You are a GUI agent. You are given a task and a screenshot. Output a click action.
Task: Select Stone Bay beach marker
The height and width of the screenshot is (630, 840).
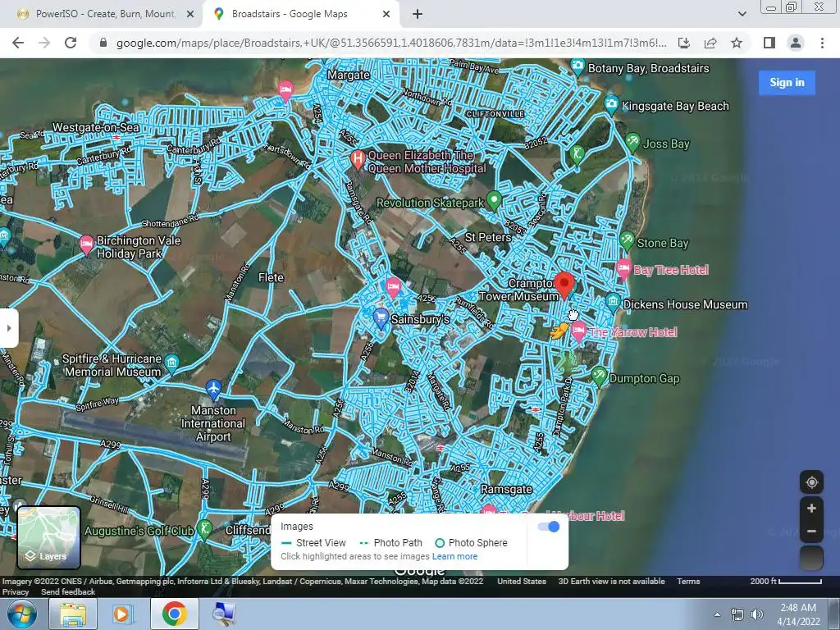click(x=627, y=242)
